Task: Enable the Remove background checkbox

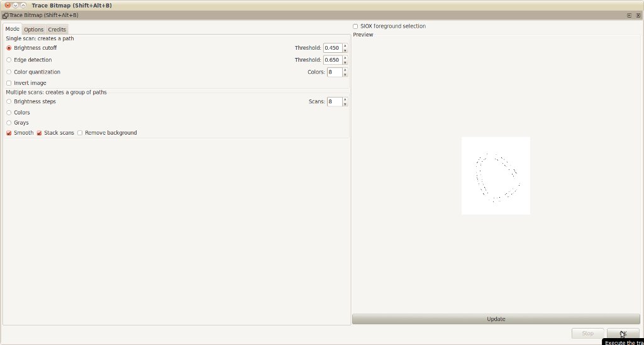Action: pos(80,133)
